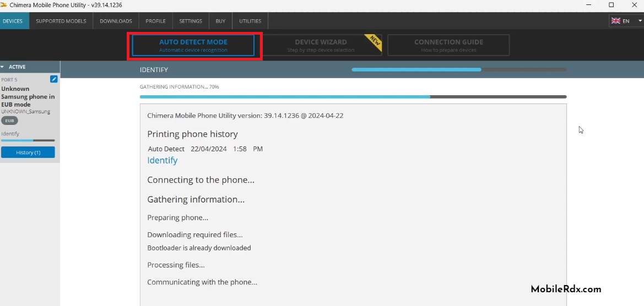Viewport: 644px width, 306px height.
Task: Select the Buy tab
Action: [220, 21]
